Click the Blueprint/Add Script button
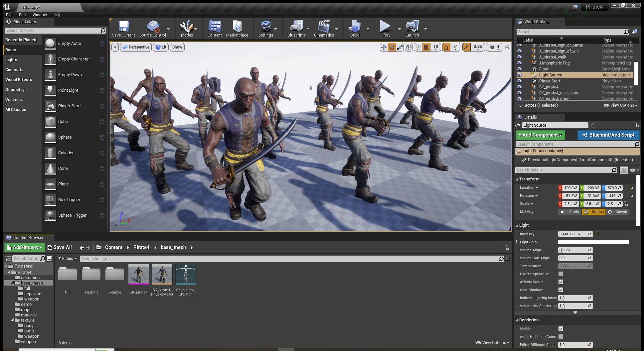Screen dimensions: 644x351 (x=608, y=135)
